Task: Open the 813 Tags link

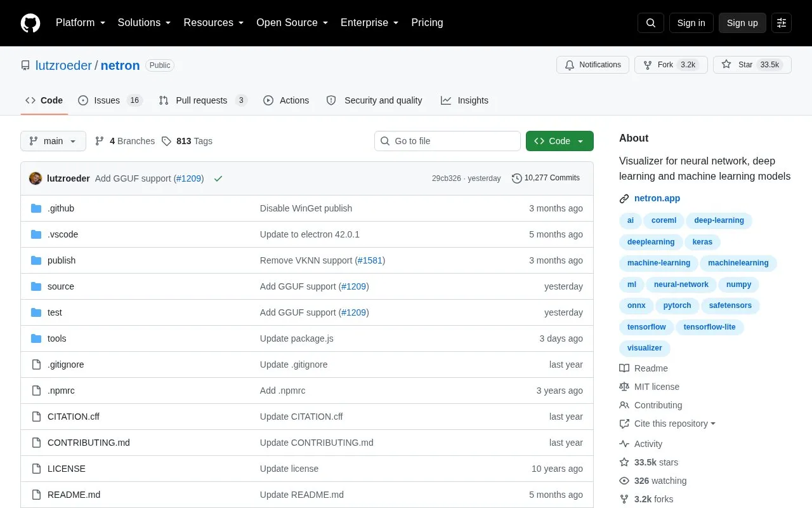Action: click(187, 141)
